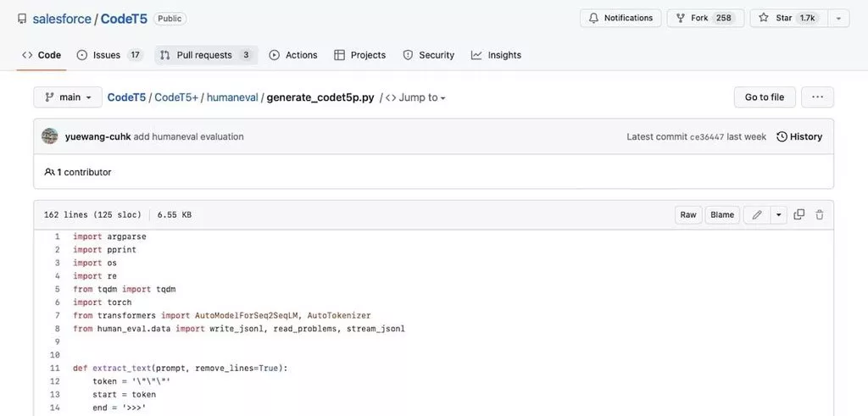The width and height of the screenshot is (868, 416).
Task: Click the Notifications bell button
Action: [620, 18]
